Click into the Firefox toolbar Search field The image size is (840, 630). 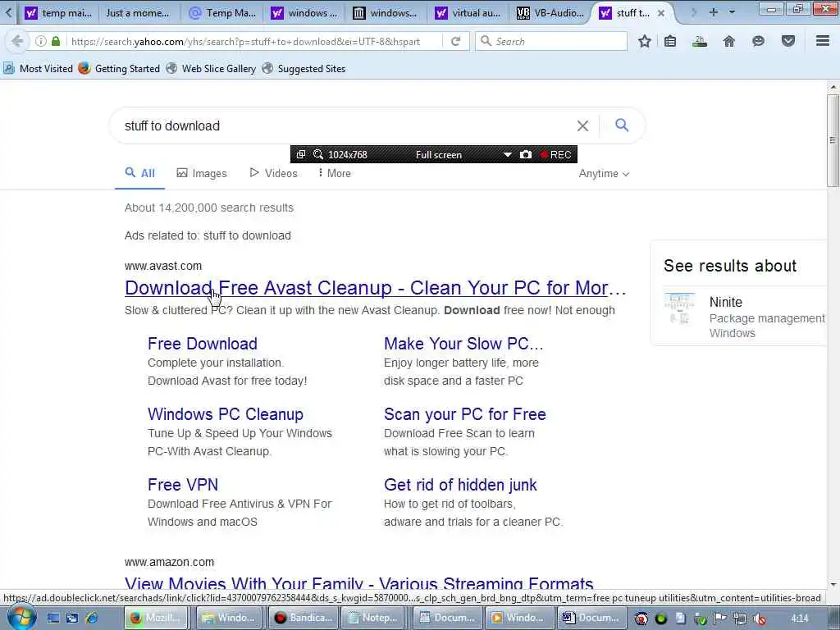coord(551,41)
